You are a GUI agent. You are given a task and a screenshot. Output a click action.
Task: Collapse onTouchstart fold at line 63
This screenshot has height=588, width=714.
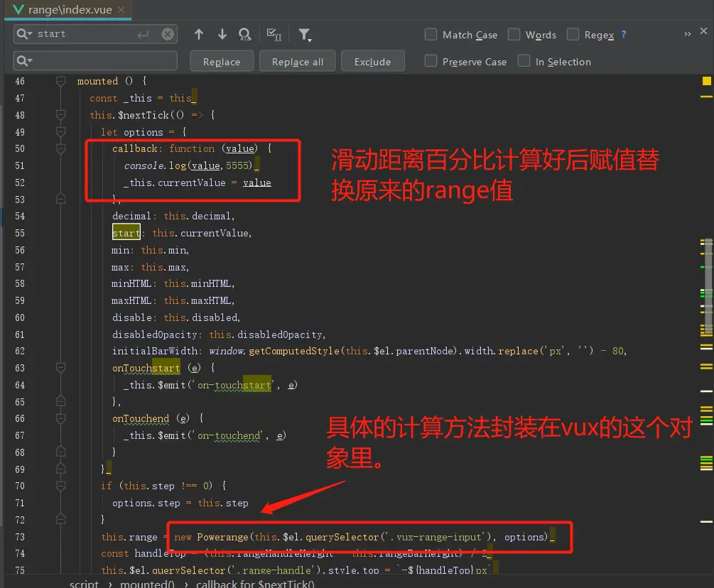(60, 368)
